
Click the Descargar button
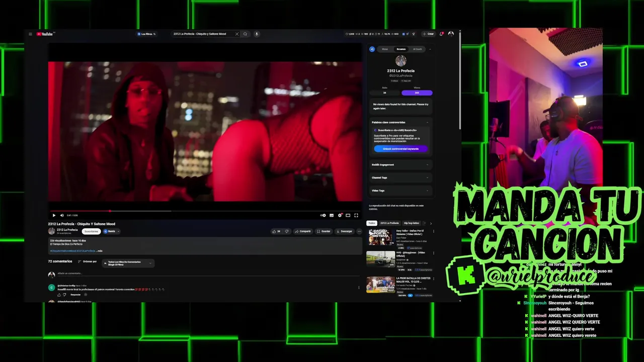(345, 231)
